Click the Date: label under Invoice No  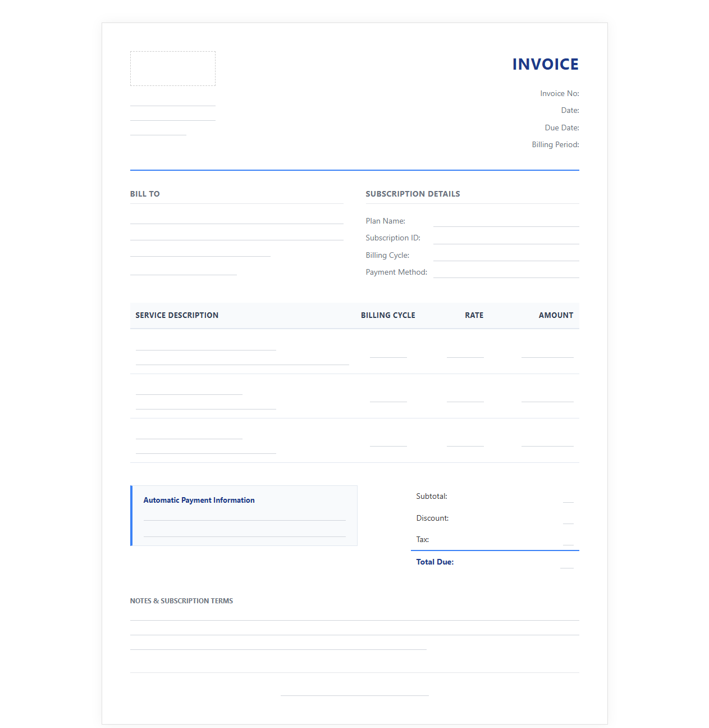click(570, 111)
